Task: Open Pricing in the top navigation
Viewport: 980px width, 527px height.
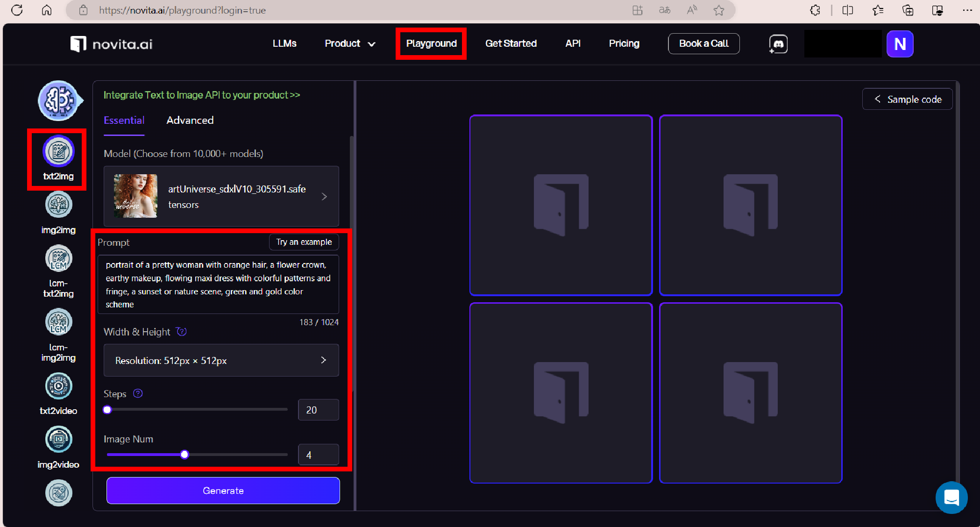Action: click(624, 43)
